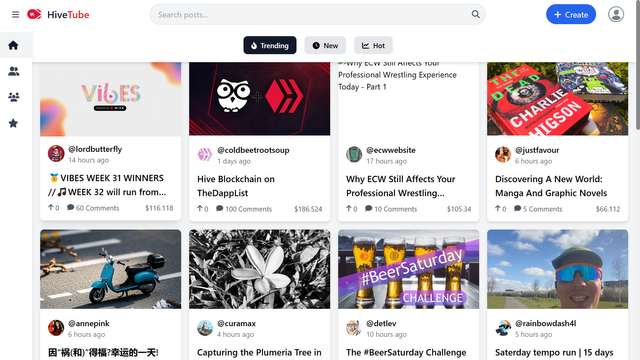Go to Home in sidebar

click(x=13, y=45)
